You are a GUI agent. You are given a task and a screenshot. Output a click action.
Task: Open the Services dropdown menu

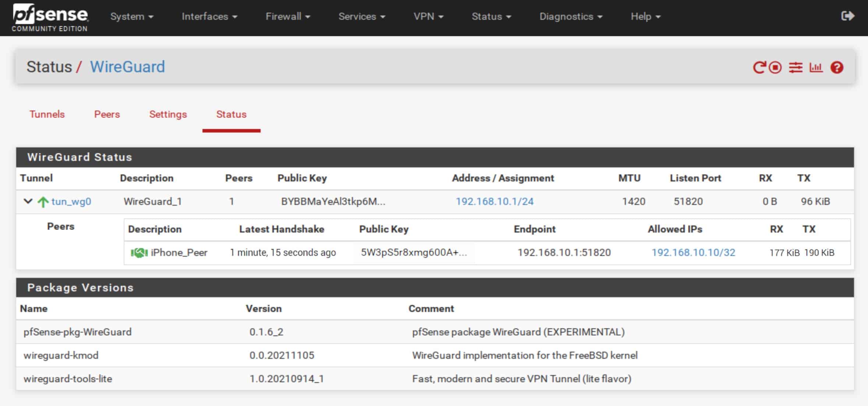click(x=362, y=17)
